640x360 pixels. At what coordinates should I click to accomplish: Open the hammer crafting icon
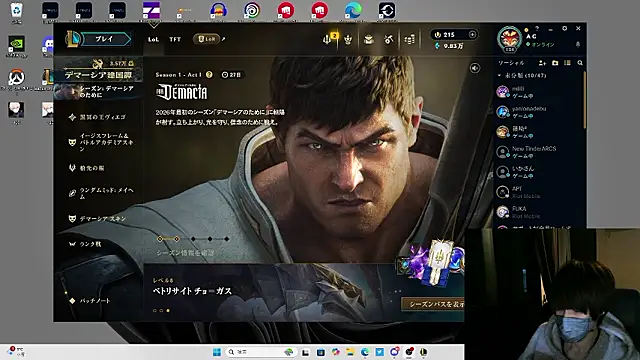click(389, 40)
